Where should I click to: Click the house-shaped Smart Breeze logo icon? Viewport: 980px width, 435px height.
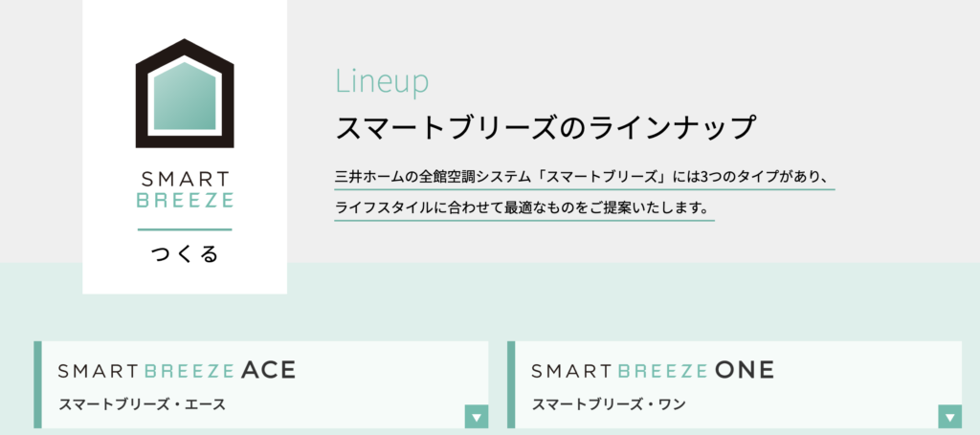point(185,92)
